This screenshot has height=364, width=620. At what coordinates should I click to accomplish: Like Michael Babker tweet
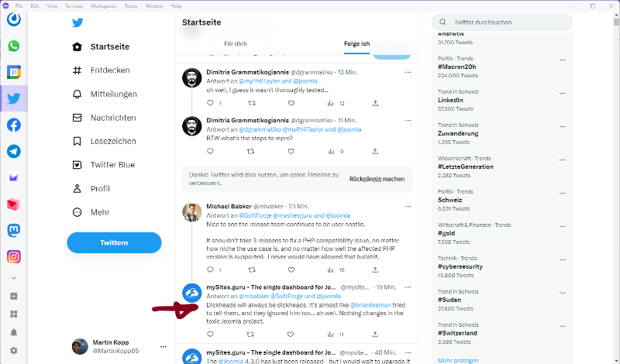291,270
